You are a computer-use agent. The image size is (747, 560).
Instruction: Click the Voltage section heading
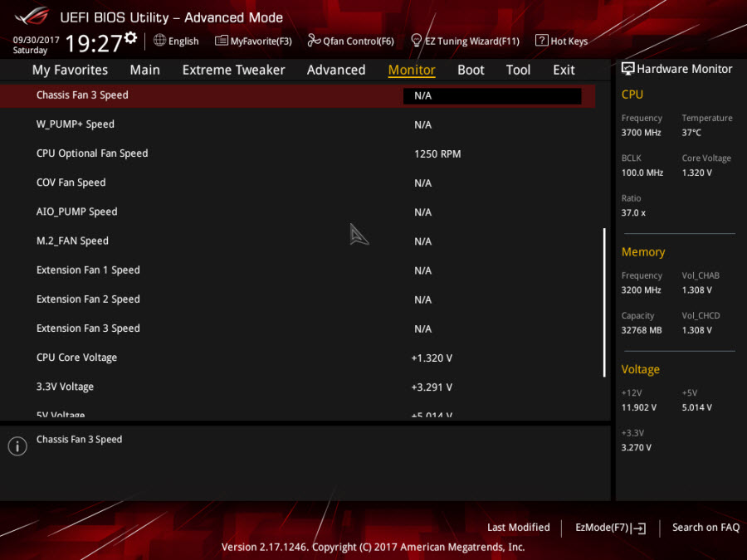tap(640, 369)
